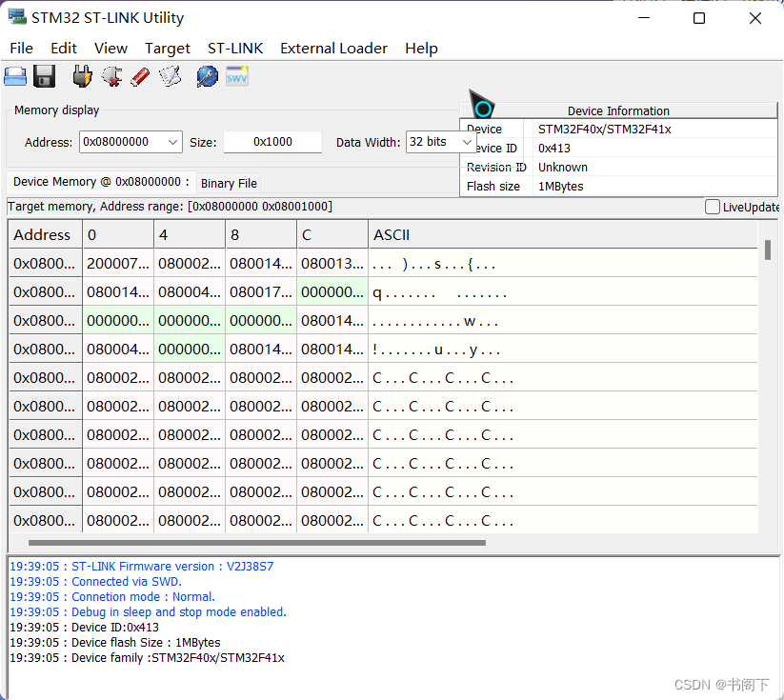Click the ST-LINK Utility app icon in title bar

[x=17, y=16]
